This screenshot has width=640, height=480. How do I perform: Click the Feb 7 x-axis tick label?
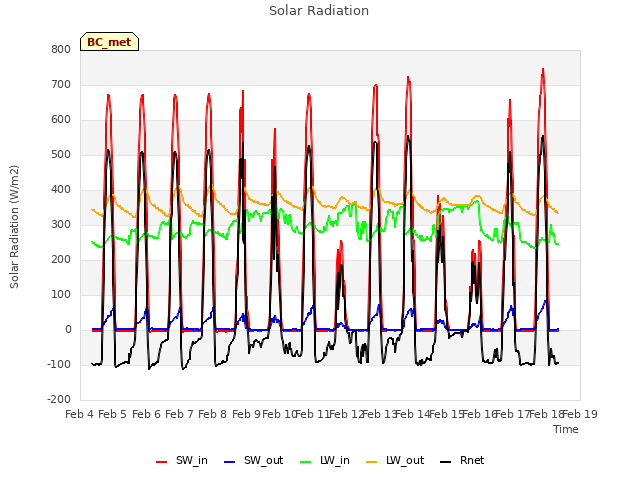pos(180,414)
